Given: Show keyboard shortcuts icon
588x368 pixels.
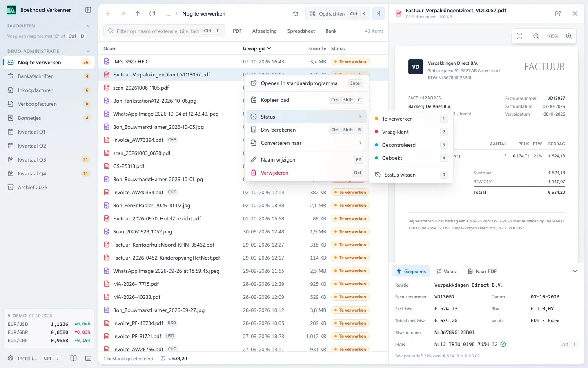Looking at the screenshot, I should tap(88, 358).
